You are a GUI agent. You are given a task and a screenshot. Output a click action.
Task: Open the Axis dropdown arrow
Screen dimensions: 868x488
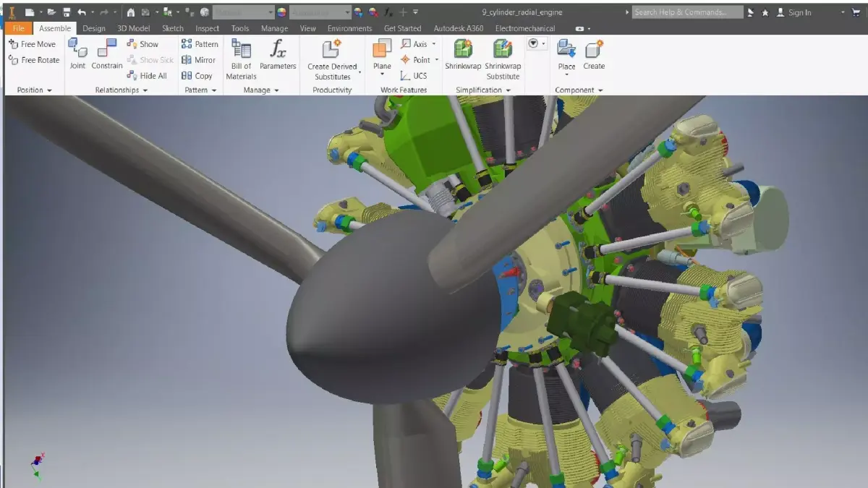click(x=435, y=44)
